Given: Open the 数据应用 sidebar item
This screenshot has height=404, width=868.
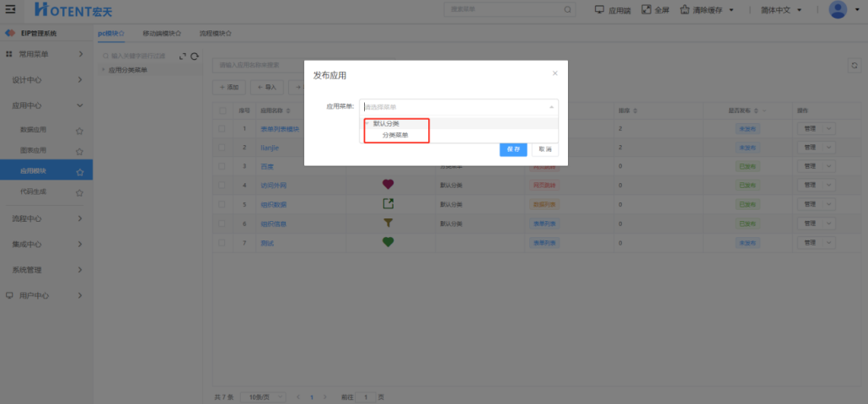Looking at the screenshot, I should [33, 130].
